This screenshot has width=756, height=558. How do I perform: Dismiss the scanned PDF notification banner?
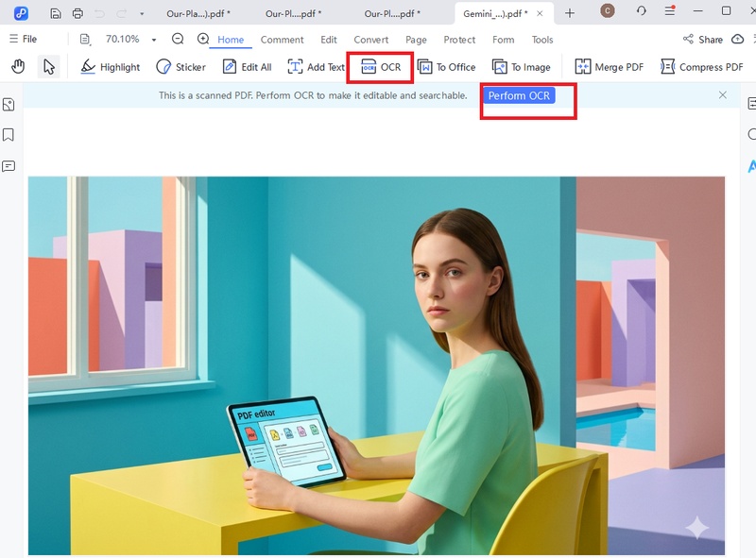(723, 95)
